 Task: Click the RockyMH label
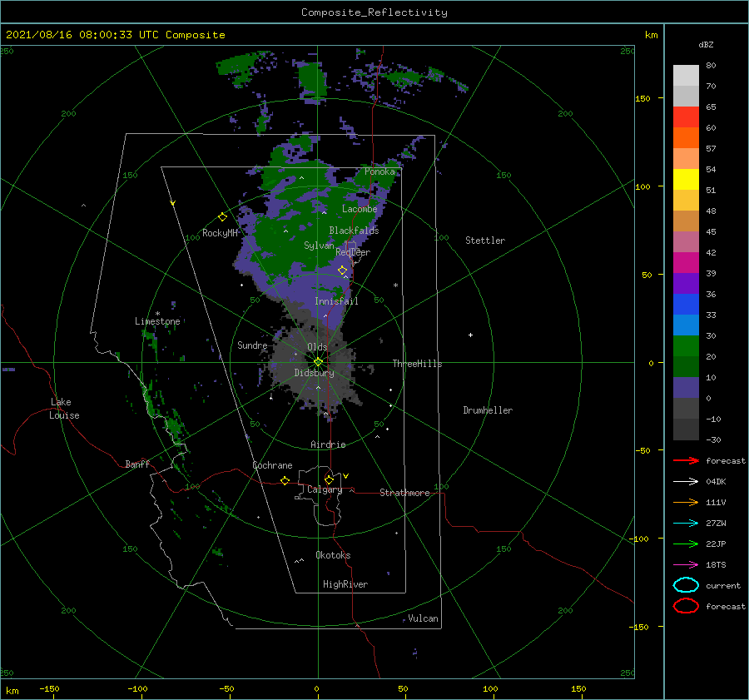(220, 233)
